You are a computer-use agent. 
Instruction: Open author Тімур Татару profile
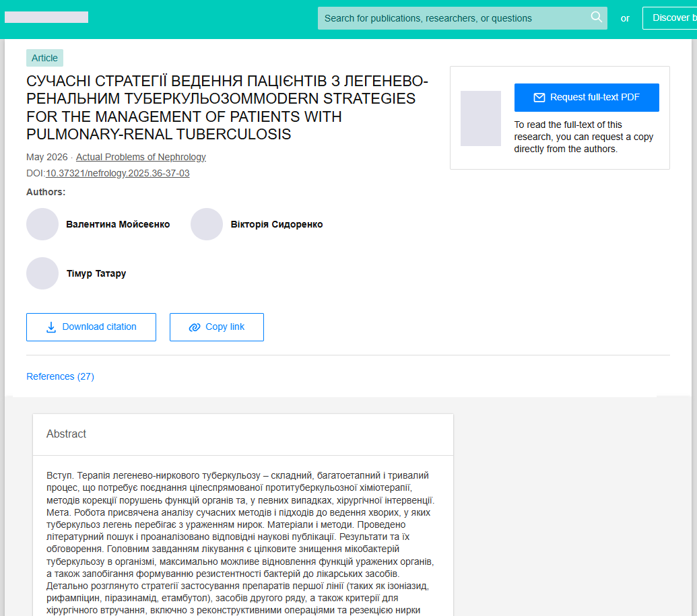[96, 273]
